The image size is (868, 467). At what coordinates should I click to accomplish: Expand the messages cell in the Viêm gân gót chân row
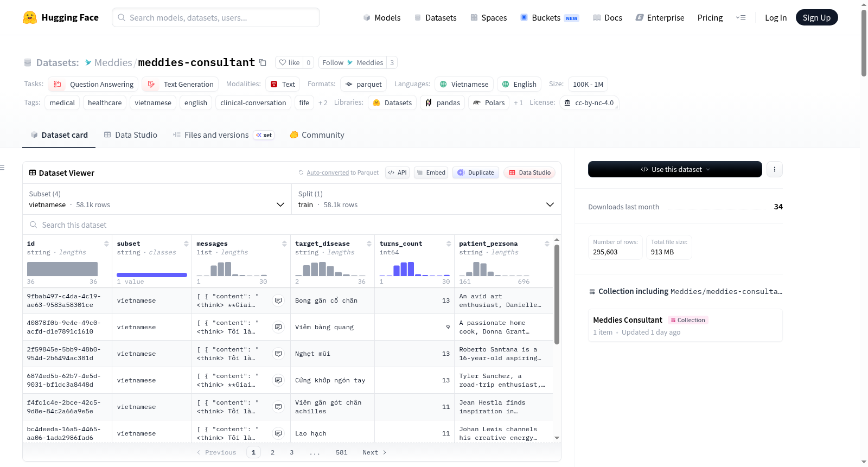click(x=278, y=407)
